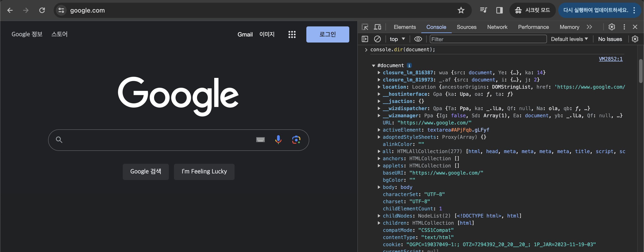Expand the all HTMLAllCollection property
The height and width of the screenshot is (252, 644).
pos(379,151)
